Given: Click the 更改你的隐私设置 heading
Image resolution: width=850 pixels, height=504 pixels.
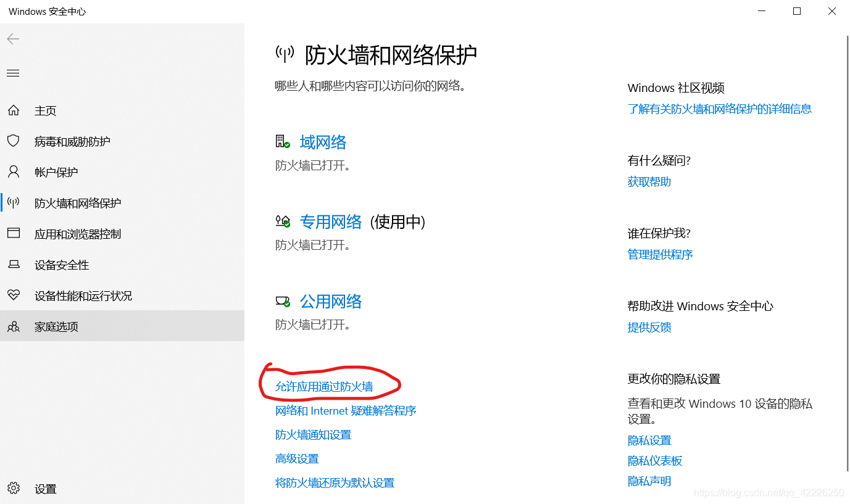Looking at the screenshot, I should point(674,379).
